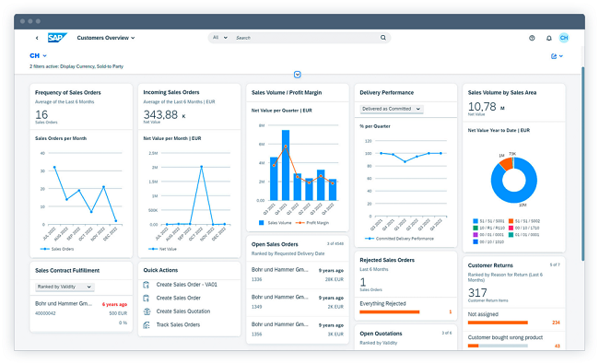Open the Track Sales Orders action
This screenshot has width=599, height=364.
[178, 324]
